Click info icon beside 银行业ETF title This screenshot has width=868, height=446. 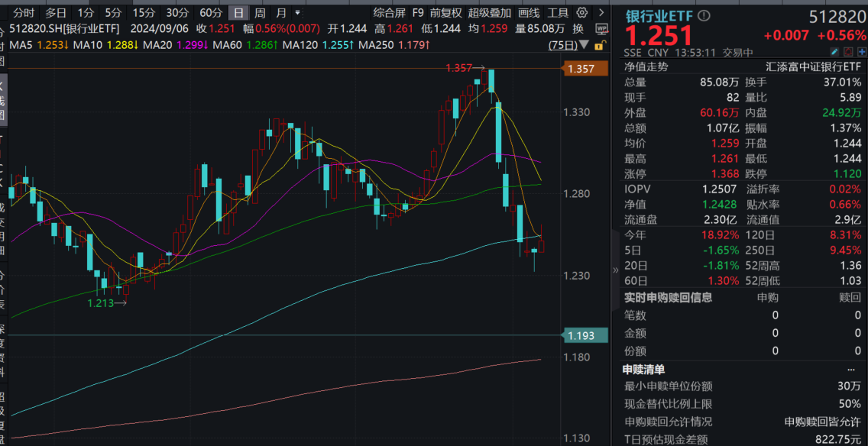[x=704, y=17]
